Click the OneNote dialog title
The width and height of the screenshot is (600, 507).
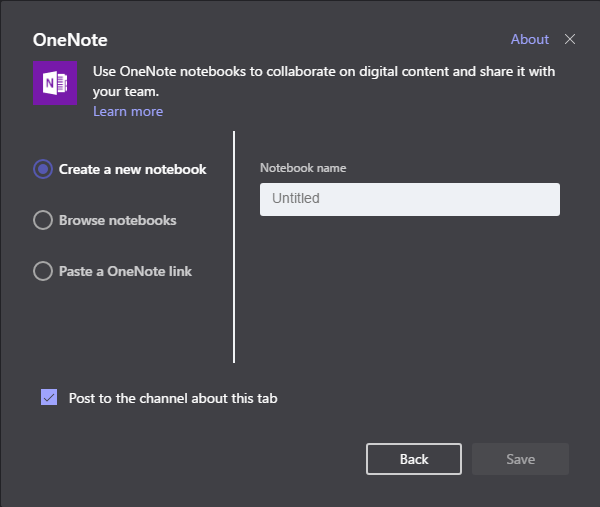point(70,40)
